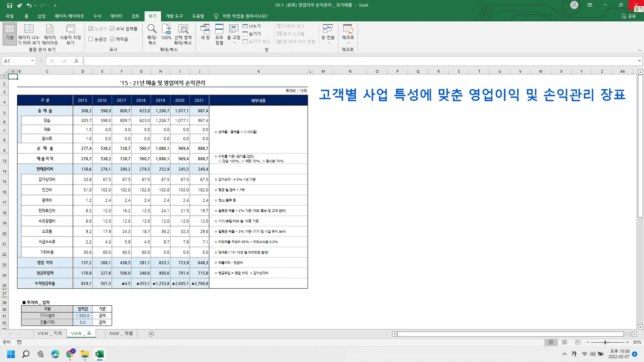The image size is (644, 362).
Task: Click the zoom-in plus button in the status bar
Action: pos(627,342)
